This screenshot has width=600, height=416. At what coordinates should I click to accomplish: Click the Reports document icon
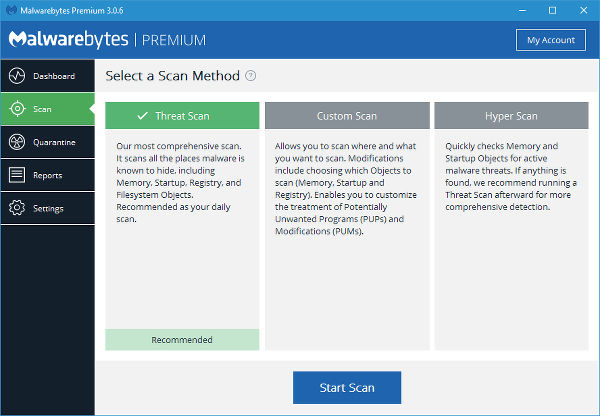(x=17, y=175)
